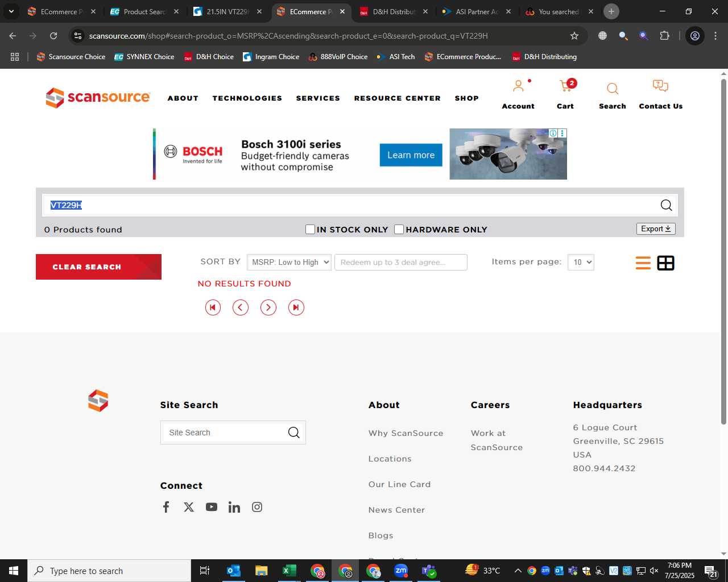The height and width of the screenshot is (582, 728).
Task: Open the Items per page dropdown
Action: 581,262
